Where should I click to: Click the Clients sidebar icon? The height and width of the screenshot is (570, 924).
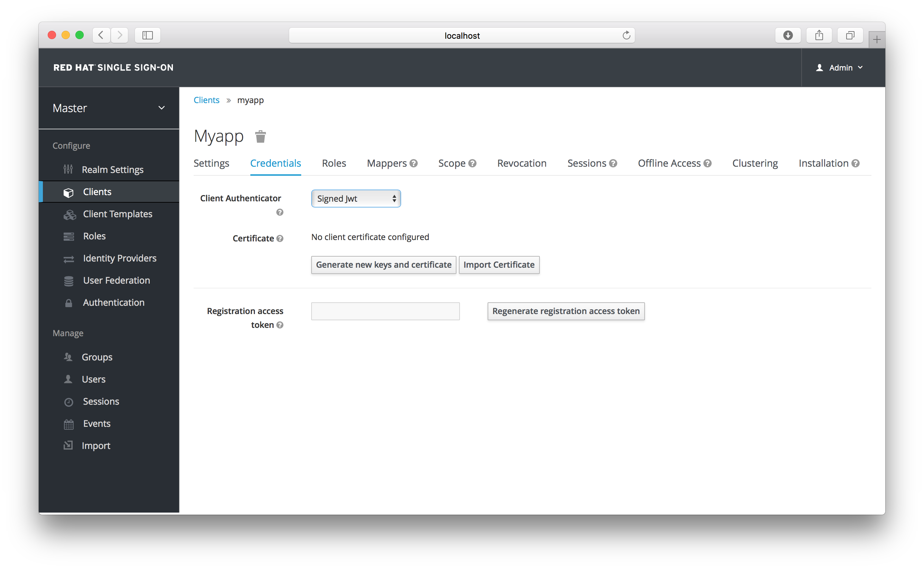pyautogui.click(x=68, y=192)
